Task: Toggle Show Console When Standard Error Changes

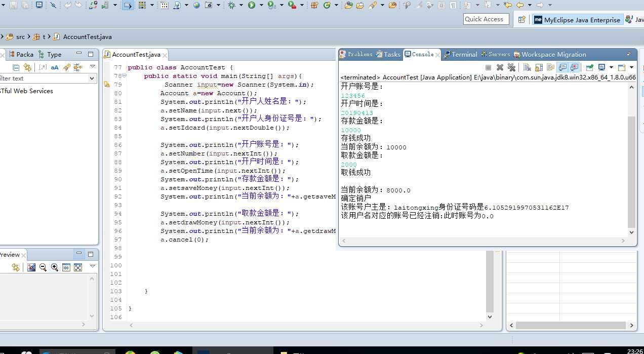Action: [x=574, y=67]
